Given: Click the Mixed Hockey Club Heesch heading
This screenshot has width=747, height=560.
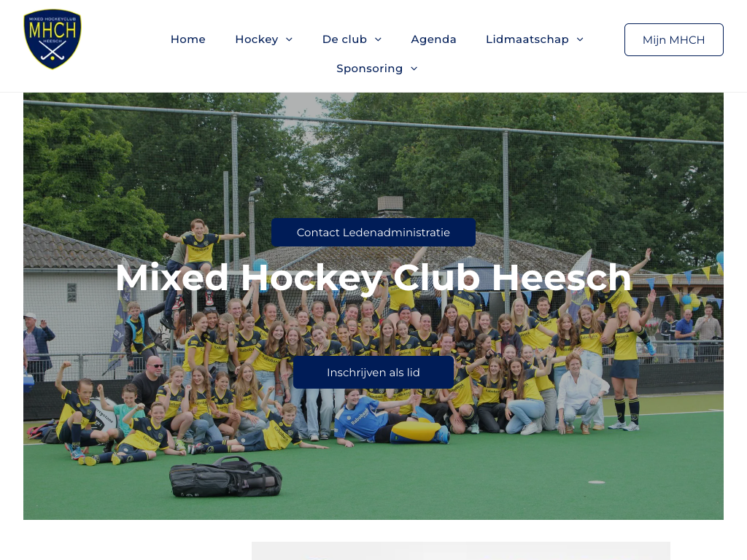Looking at the screenshot, I should (373, 278).
